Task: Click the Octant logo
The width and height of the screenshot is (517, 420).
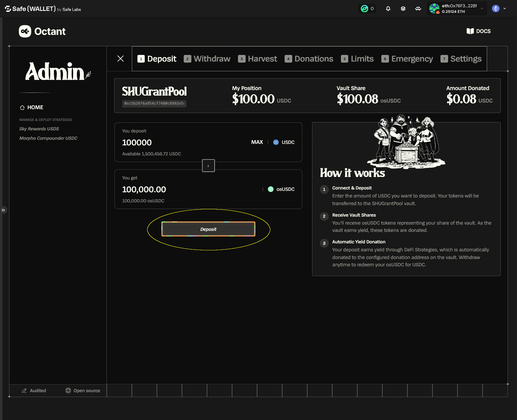Action: 42,31
